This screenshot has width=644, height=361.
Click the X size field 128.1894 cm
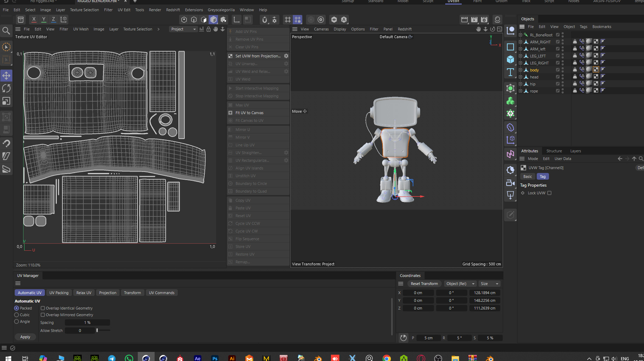point(484,293)
